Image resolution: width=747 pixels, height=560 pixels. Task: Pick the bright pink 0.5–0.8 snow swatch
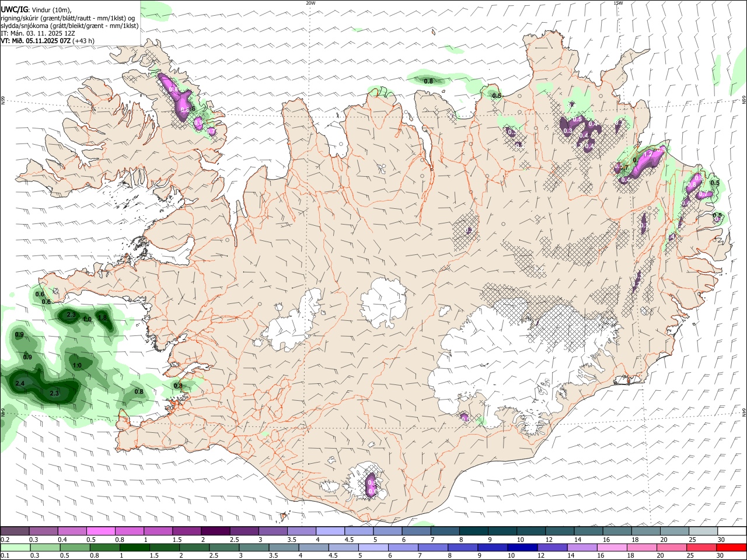[101, 531]
